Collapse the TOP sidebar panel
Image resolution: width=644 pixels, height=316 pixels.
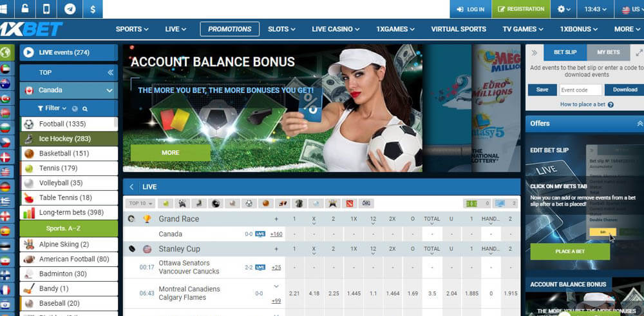[x=110, y=73]
